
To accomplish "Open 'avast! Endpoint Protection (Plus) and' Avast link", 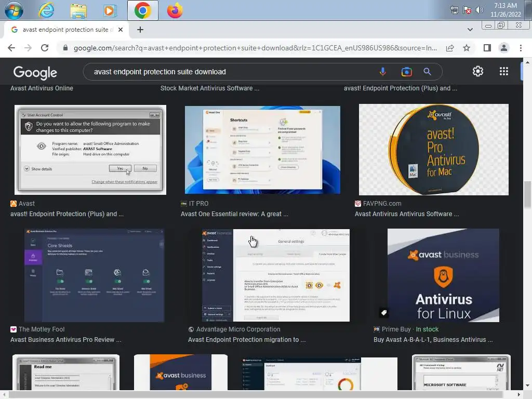I will click(x=67, y=214).
